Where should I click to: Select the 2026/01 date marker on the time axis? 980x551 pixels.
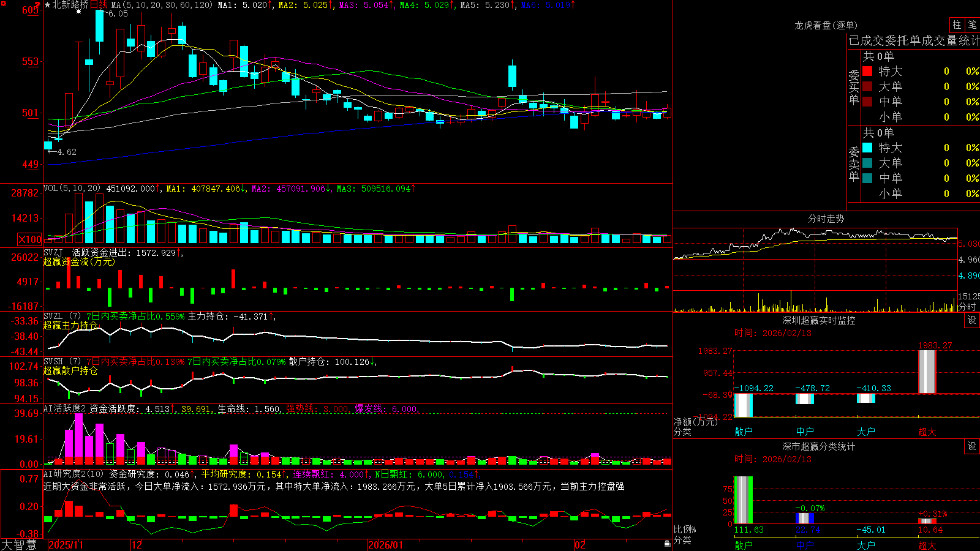386,545
